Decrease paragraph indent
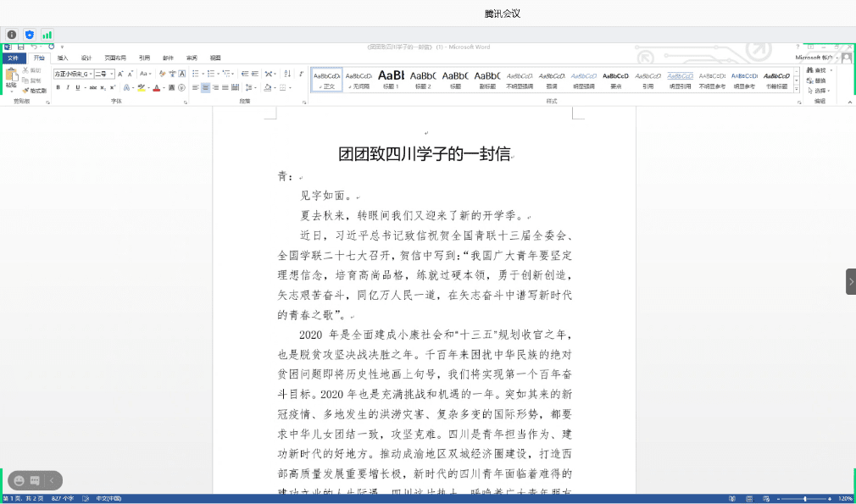 click(245, 74)
